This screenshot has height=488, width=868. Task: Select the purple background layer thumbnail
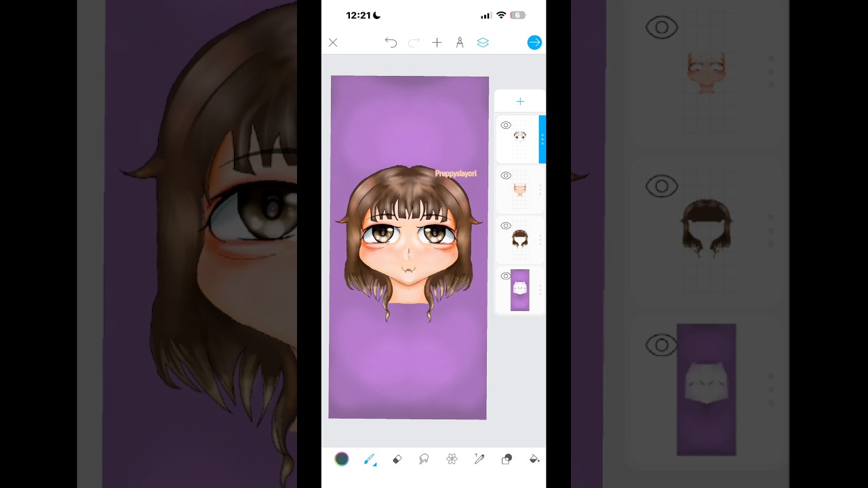tap(520, 290)
